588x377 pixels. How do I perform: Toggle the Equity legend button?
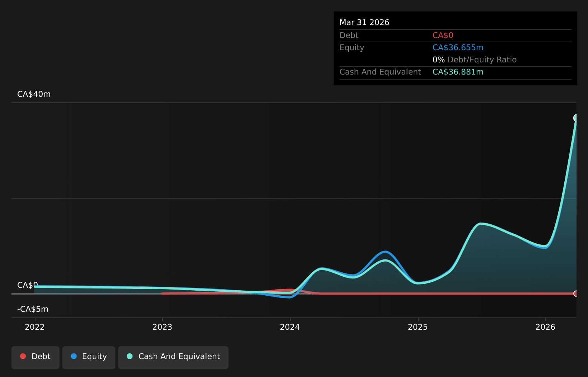tap(89, 357)
